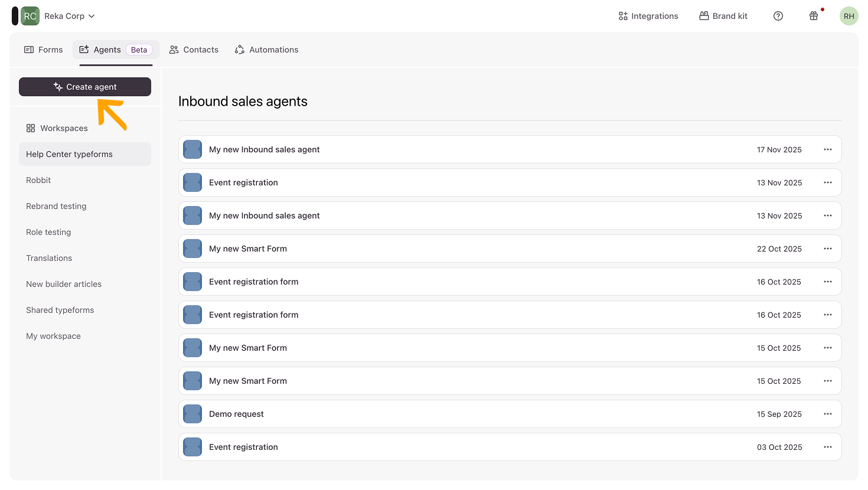Expand the Reka Corp organization dropdown

(92, 16)
